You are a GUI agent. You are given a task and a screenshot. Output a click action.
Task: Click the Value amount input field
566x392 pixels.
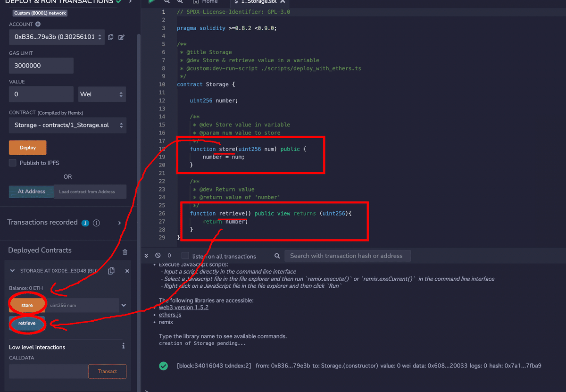[x=41, y=94]
